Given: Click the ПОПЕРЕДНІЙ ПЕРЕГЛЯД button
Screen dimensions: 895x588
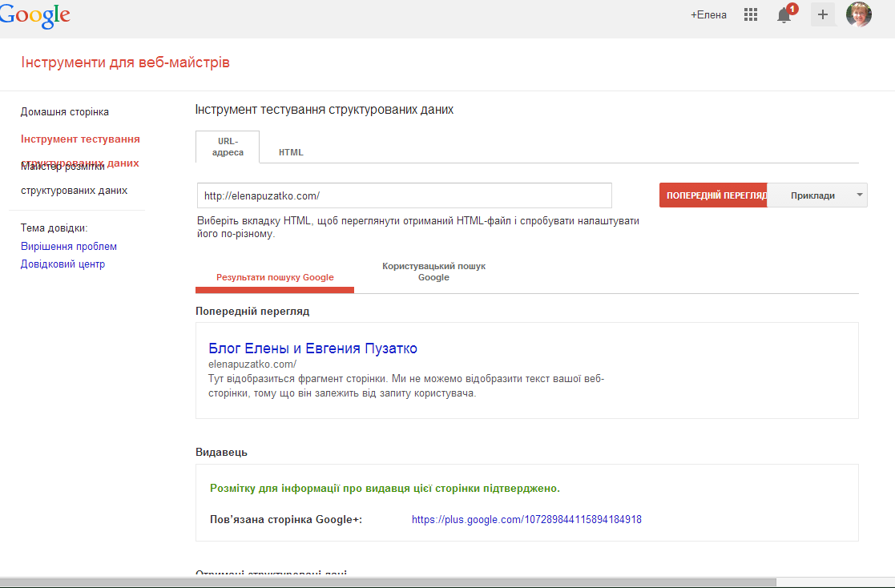Looking at the screenshot, I should click(x=713, y=195).
